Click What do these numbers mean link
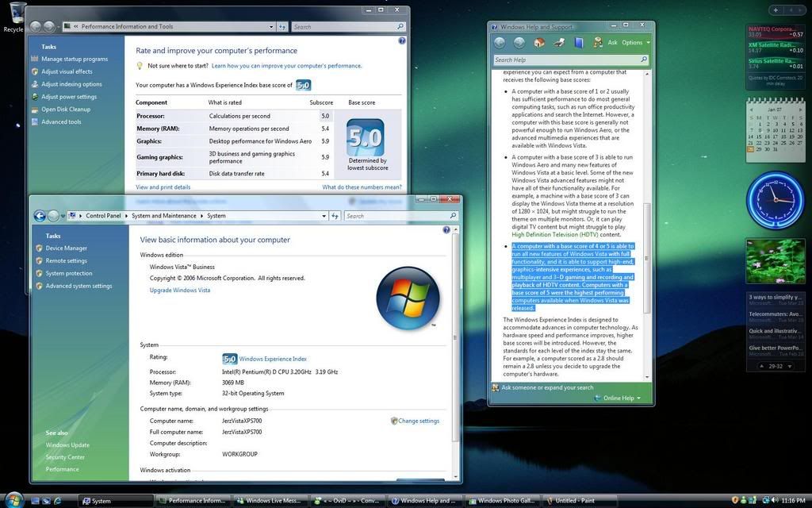Image resolution: width=812 pixels, height=508 pixels. (362, 187)
